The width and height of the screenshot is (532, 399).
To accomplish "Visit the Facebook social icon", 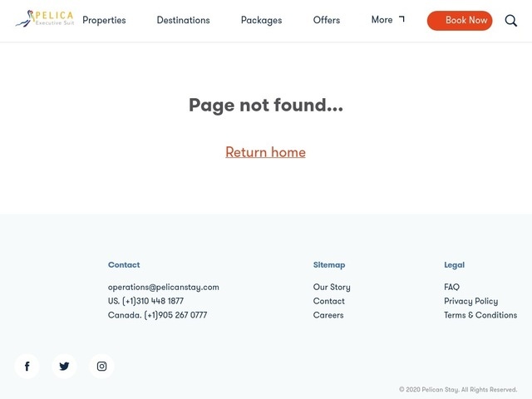I will [27, 366].
